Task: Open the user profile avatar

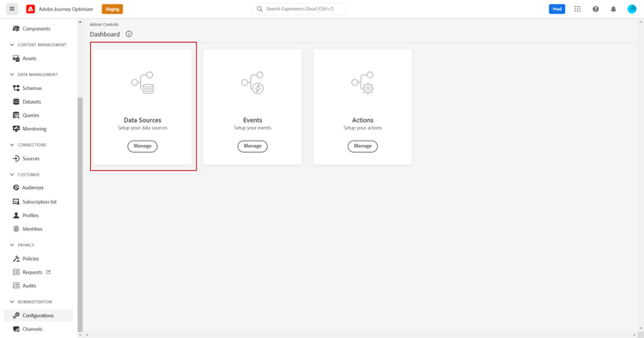Action: pos(632,9)
